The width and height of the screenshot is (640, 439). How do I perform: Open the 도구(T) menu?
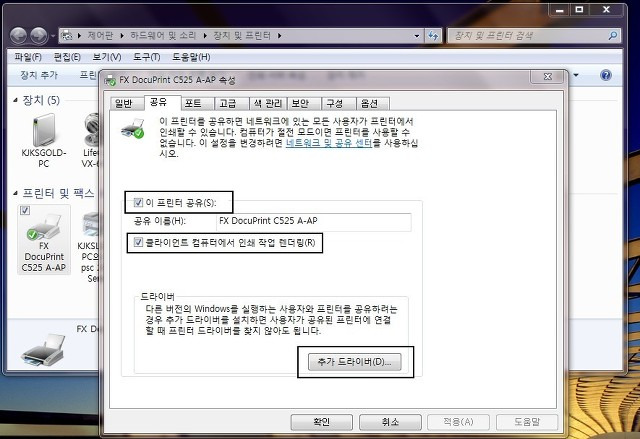coord(147,57)
